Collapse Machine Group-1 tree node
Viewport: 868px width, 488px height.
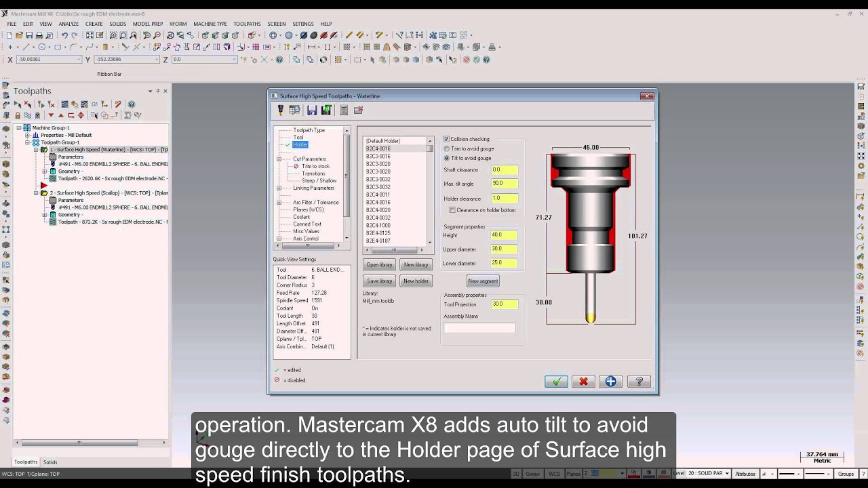click(19, 127)
